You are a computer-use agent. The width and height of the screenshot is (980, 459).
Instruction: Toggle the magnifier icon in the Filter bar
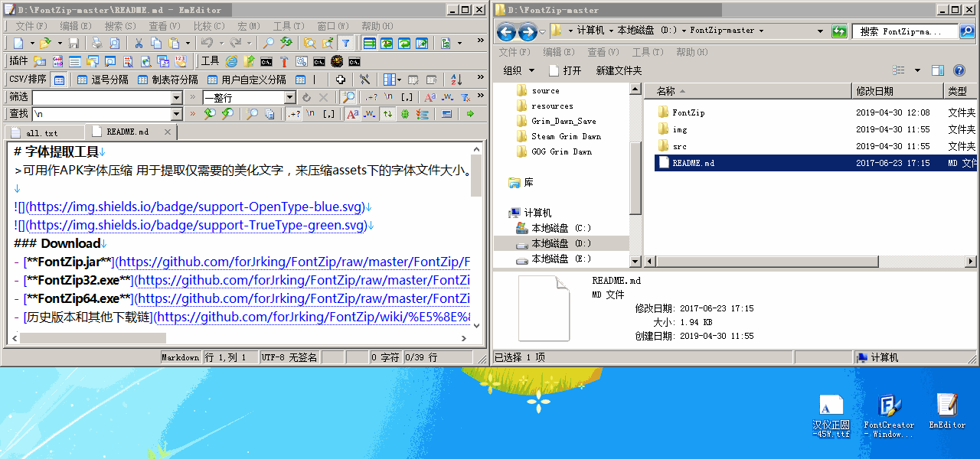coord(348,97)
